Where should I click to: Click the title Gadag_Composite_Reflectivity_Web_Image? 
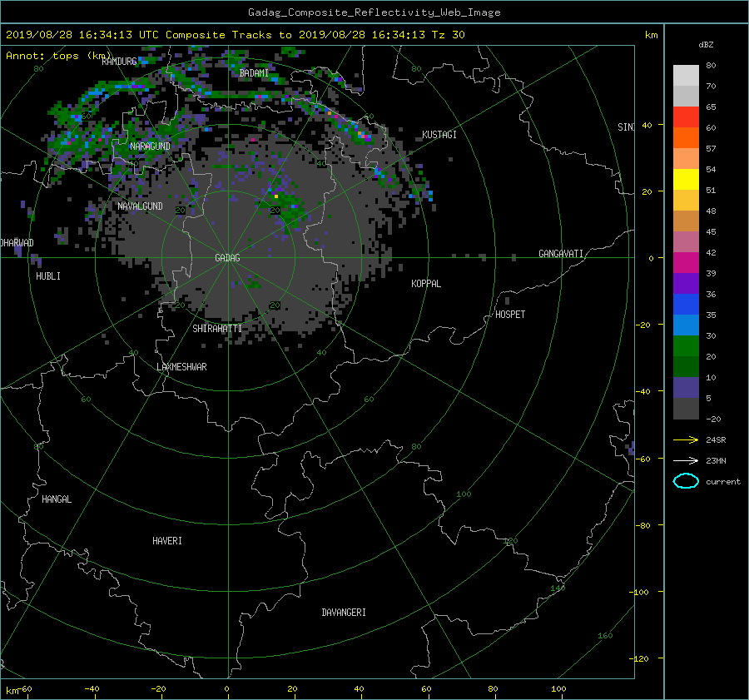point(374,12)
